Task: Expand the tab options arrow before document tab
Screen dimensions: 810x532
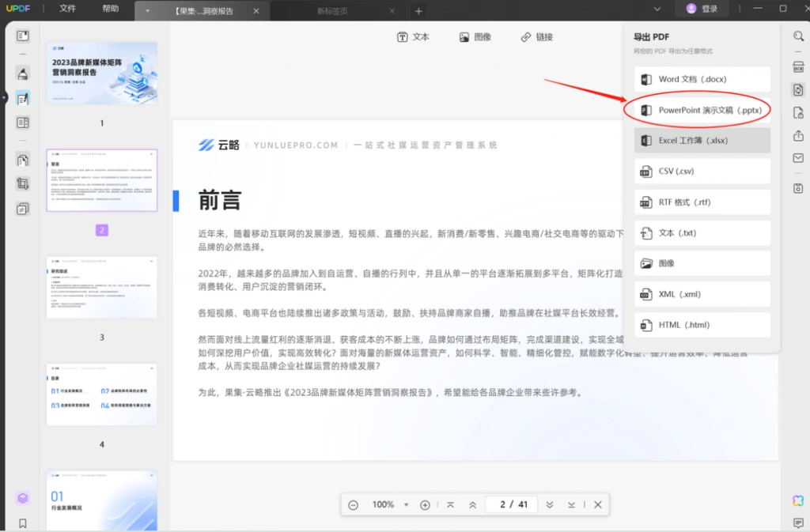Action: [x=147, y=11]
